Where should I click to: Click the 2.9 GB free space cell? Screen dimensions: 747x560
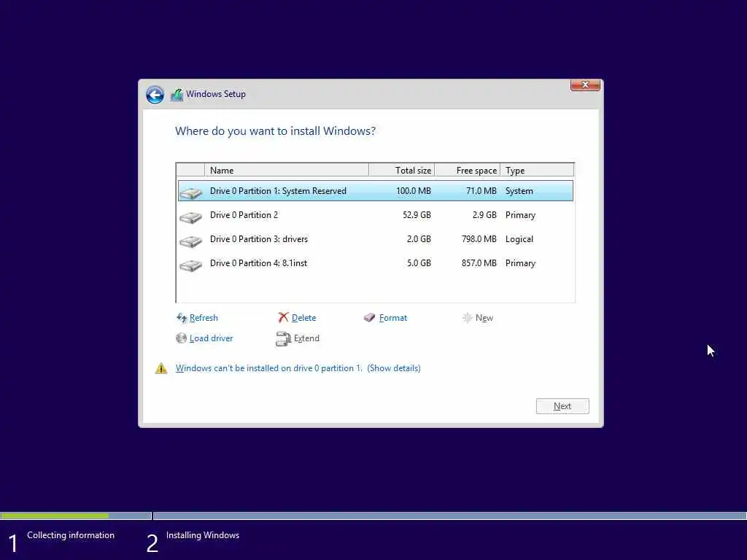(484, 215)
